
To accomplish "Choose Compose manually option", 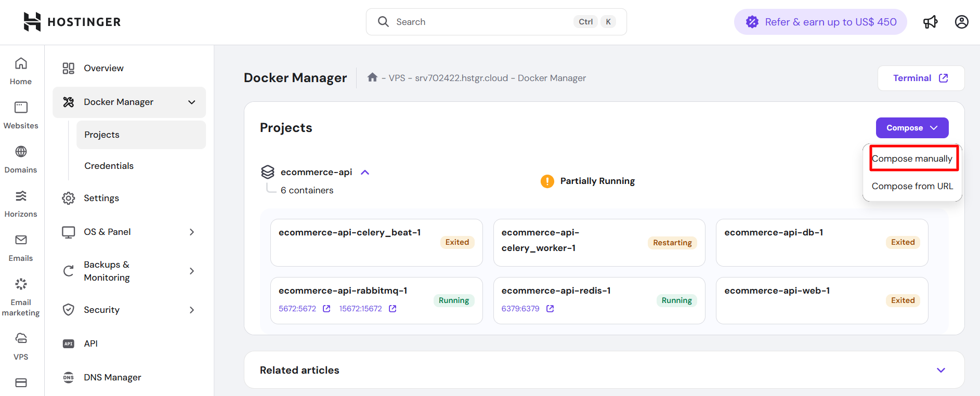I will (912, 159).
